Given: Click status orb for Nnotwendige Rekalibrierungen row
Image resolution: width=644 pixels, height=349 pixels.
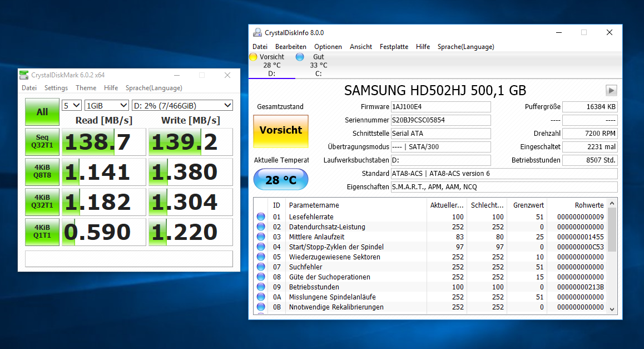Looking at the screenshot, I should coord(261,307).
